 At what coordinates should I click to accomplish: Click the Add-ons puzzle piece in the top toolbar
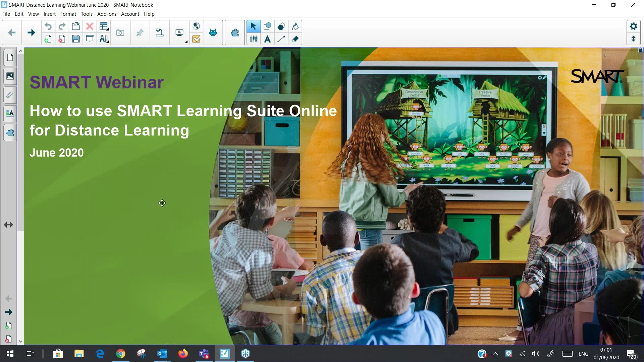click(235, 33)
